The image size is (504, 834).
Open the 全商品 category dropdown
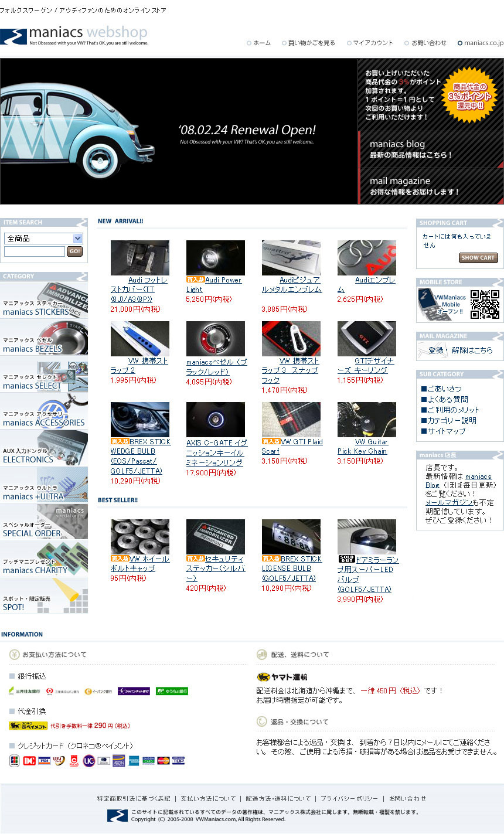click(43, 239)
